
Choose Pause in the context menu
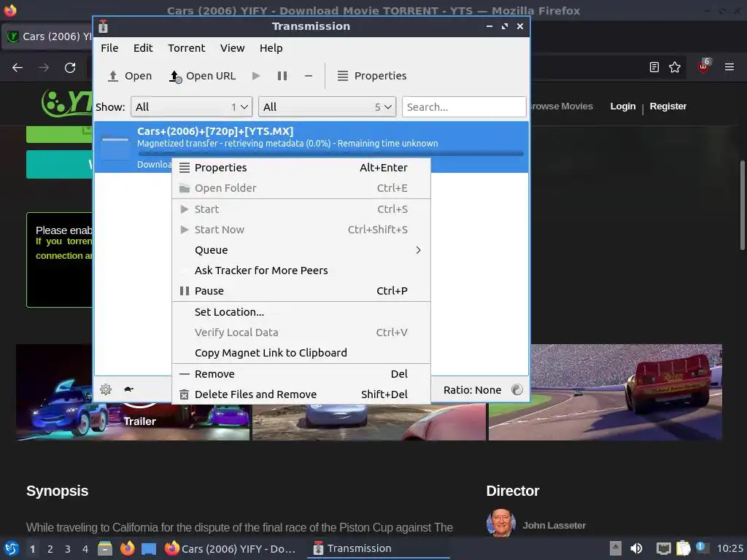(x=301, y=291)
